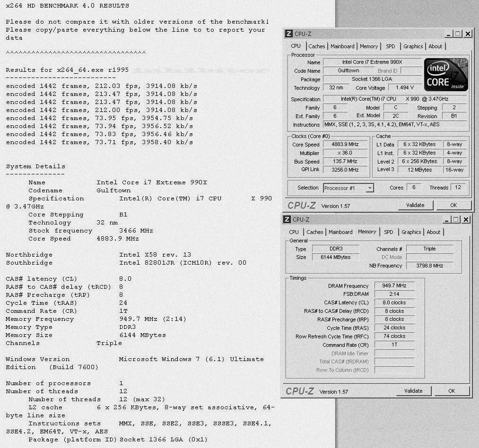Viewport: 479px width, 448px height.
Task: Click OK in the memory CPU-Z window
Action: click(x=452, y=391)
